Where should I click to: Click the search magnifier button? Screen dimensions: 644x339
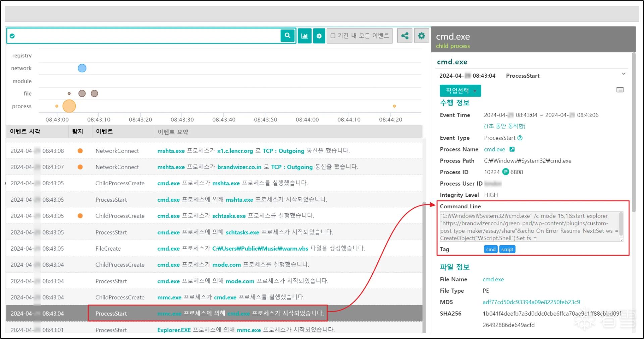[x=287, y=36]
